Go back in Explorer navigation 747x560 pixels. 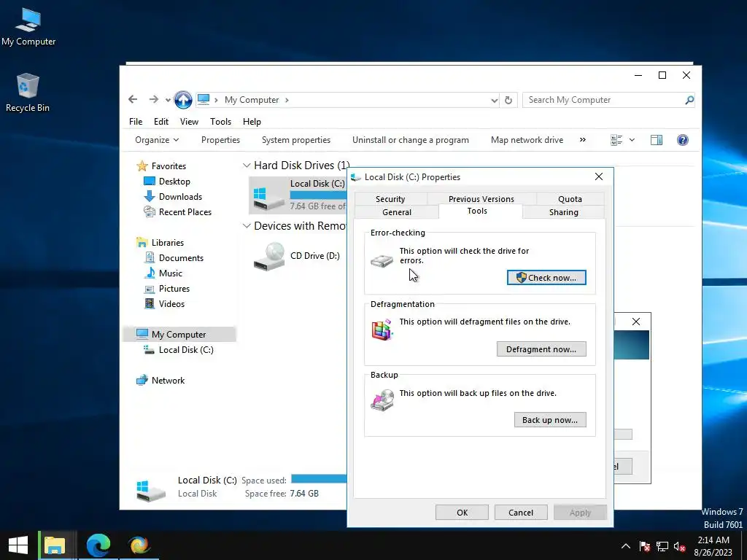[133, 99]
